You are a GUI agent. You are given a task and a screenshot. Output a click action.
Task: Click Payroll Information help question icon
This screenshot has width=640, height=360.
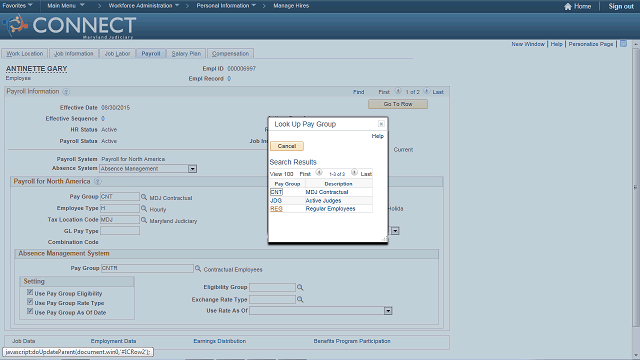click(x=66, y=92)
